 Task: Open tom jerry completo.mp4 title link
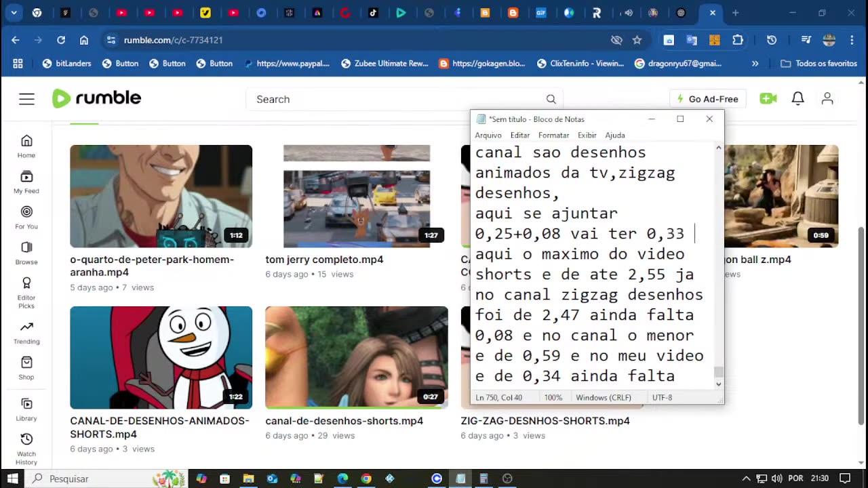[324, 260]
